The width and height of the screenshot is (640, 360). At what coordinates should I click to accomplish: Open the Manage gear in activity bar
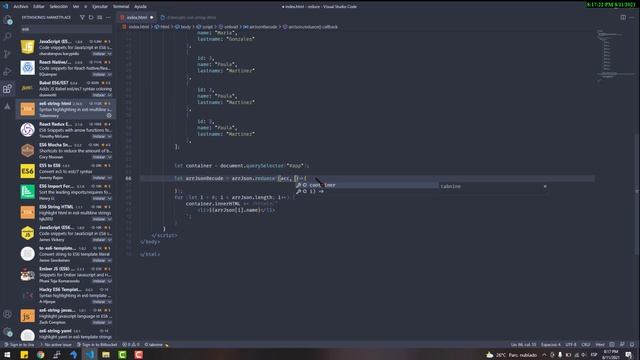click(7, 331)
